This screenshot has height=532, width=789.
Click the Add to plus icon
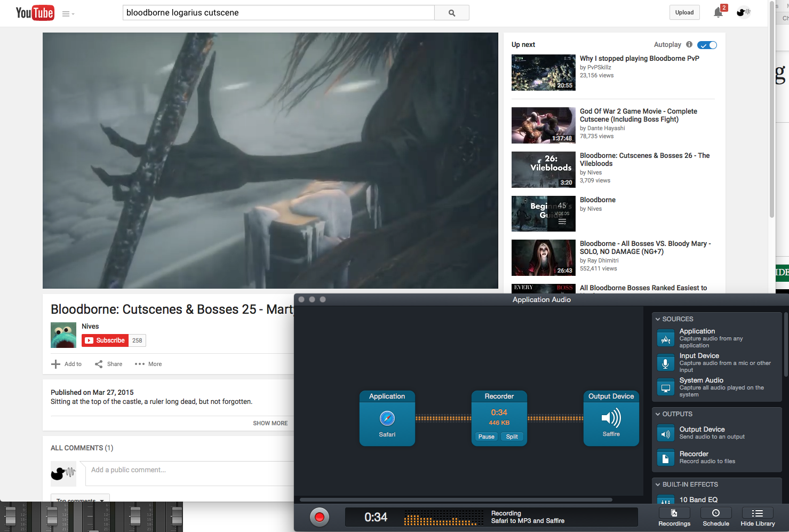(x=55, y=364)
